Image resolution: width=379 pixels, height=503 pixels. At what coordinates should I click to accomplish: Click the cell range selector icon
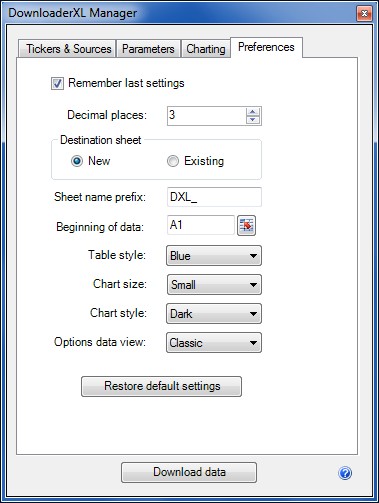coord(246,226)
